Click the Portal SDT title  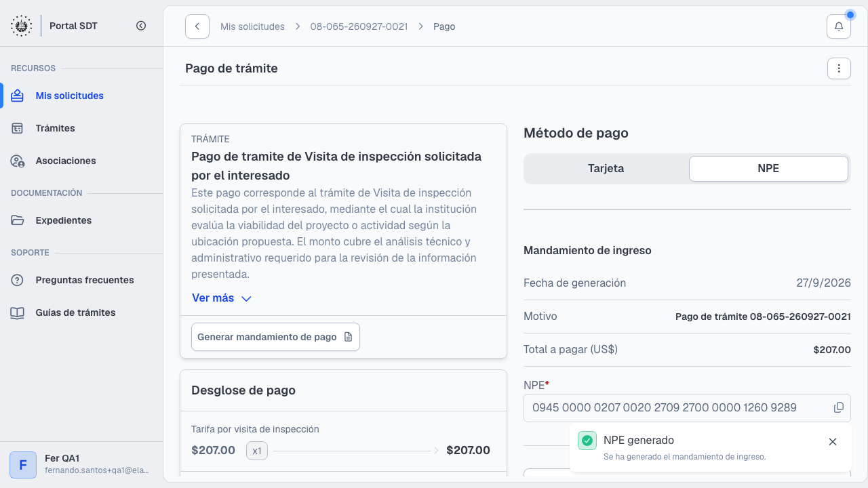pos(74,26)
